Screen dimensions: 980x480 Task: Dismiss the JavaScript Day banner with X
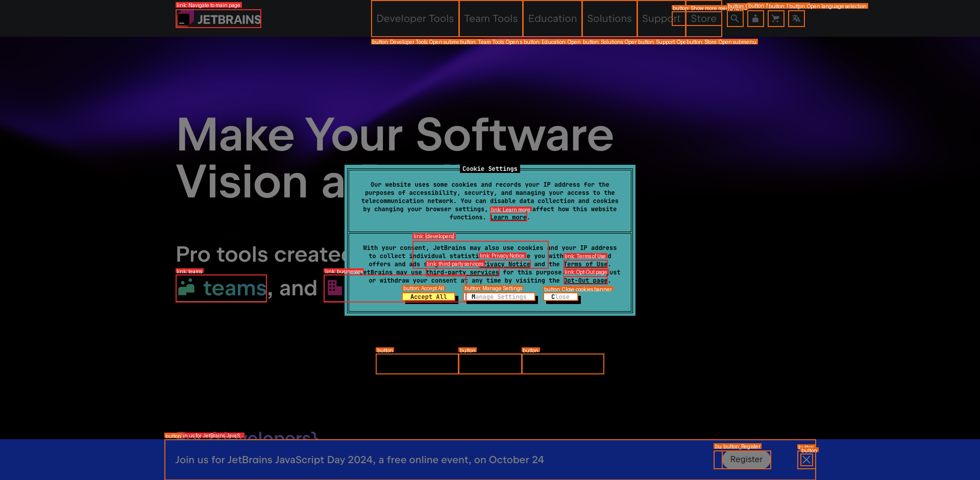click(806, 460)
